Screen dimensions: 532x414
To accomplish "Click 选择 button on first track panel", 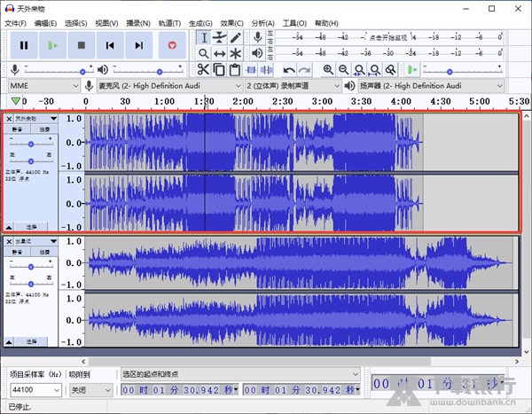I will (x=31, y=226).
